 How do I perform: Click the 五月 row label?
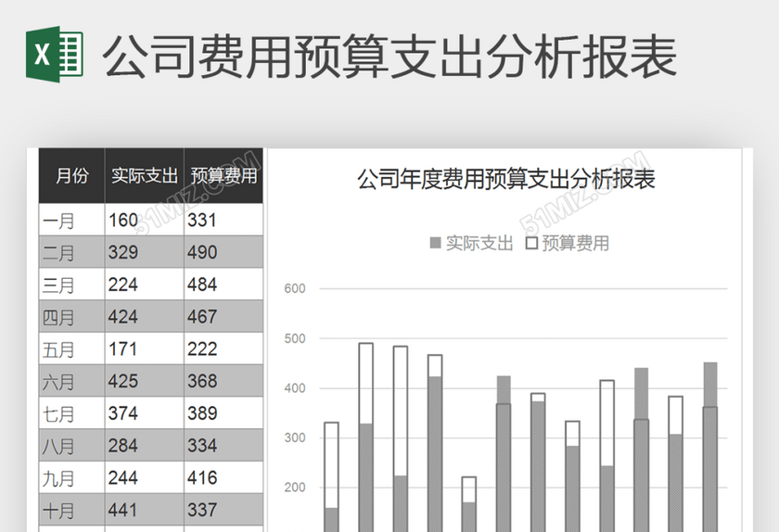pyautogui.click(x=58, y=349)
